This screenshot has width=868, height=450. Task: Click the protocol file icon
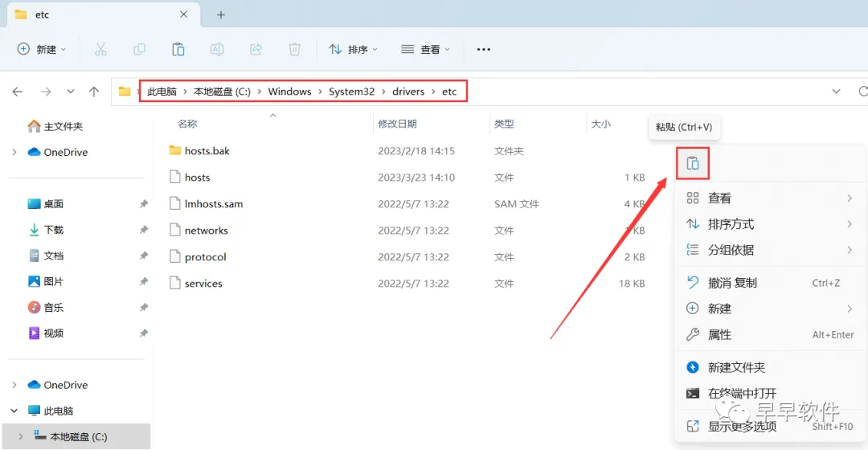tap(175, 257)
